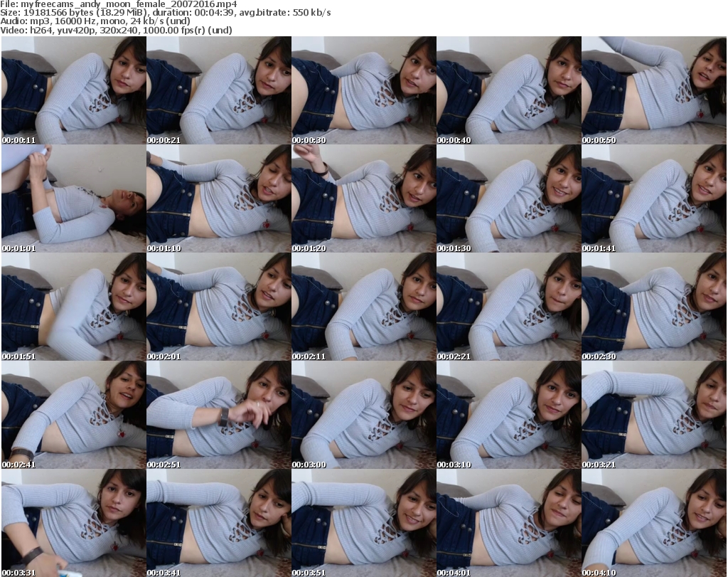Select the thumbnail frame at 00:00:50

pos(654,90)
